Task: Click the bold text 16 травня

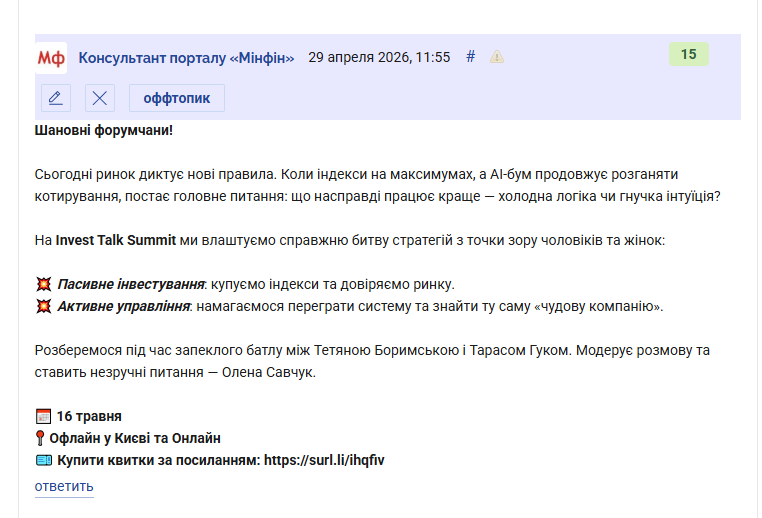Action: pyautogui.click(x=89, y=416)
